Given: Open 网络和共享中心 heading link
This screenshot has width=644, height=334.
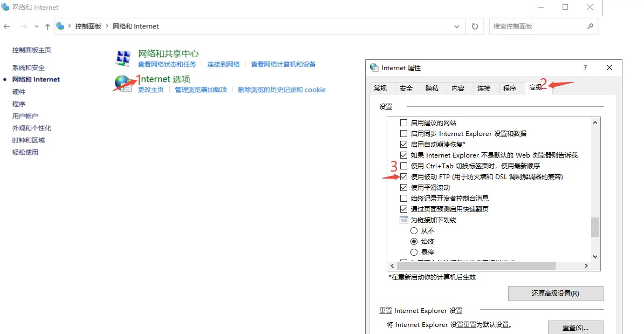Looking at the screenshot, I should (168, 53).
